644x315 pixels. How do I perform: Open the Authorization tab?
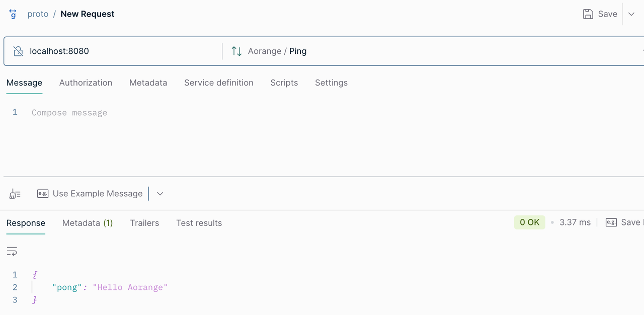click(x=86, y=83)
